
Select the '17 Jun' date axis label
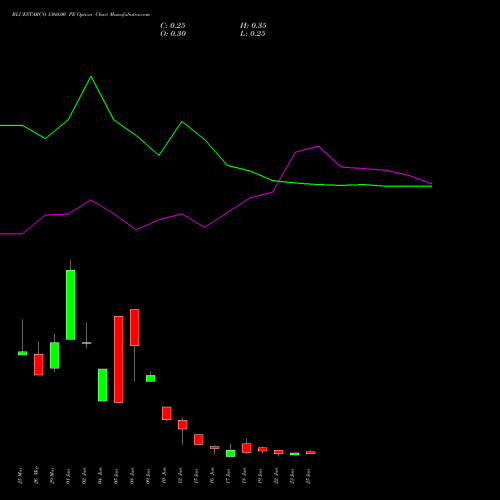pos(229,476)
